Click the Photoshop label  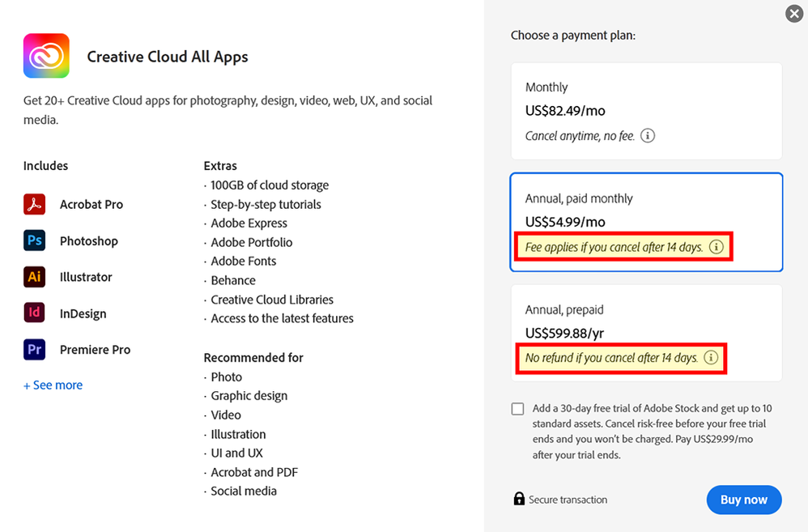click(88, 241)
